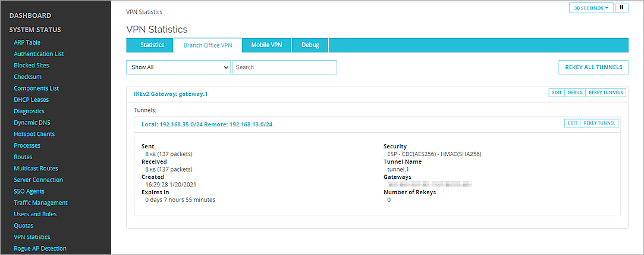Click Edit for IKEv2 gateway.1

pos(557,93)
